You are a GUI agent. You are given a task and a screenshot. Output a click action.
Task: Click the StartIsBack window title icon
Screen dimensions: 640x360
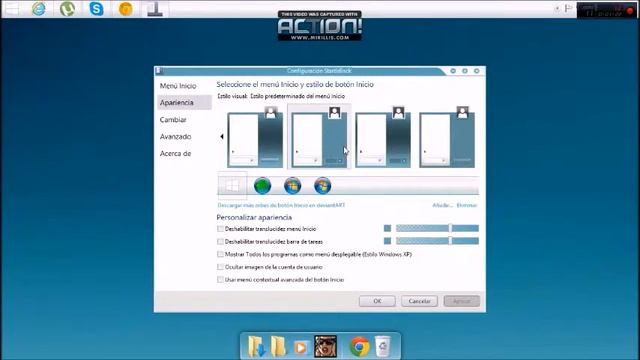click(x=159, y=71)
